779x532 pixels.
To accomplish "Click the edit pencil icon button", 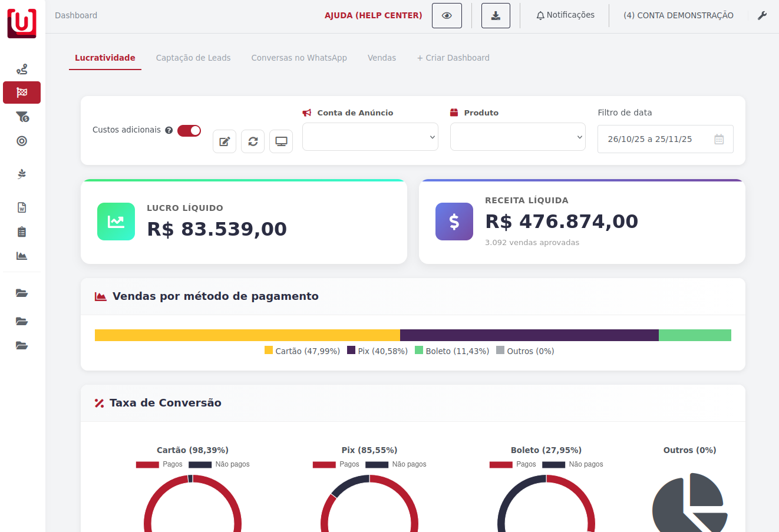I will (225, 141).
